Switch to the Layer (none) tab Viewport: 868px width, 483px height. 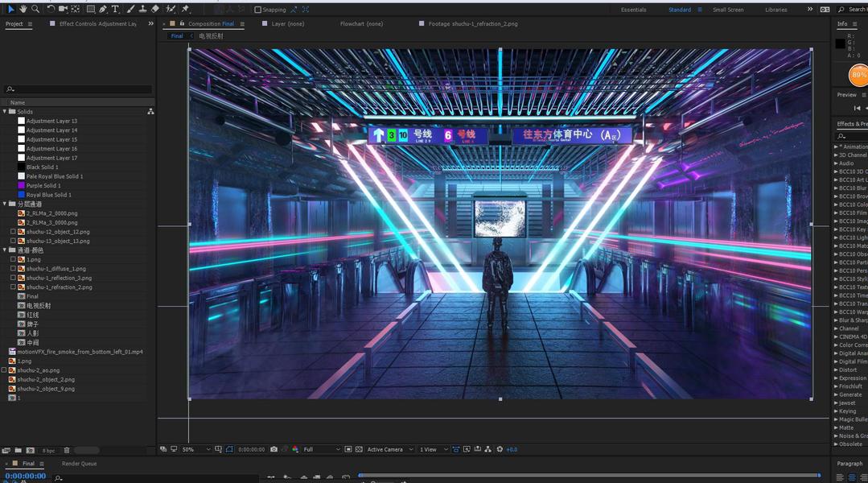[287, 24]
